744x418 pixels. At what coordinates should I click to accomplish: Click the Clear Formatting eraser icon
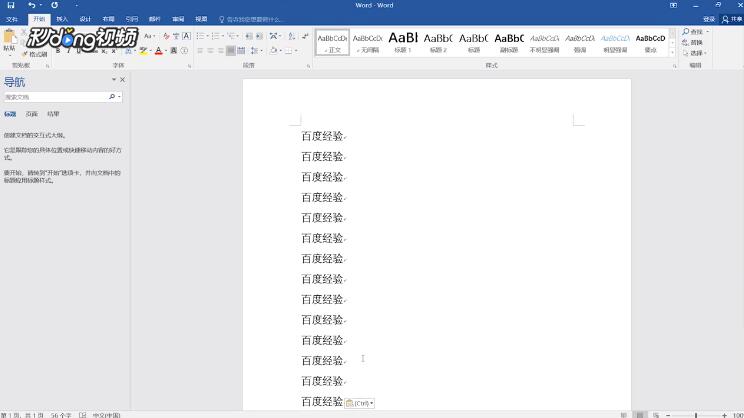pyautogui.click(x=166, y=36)
